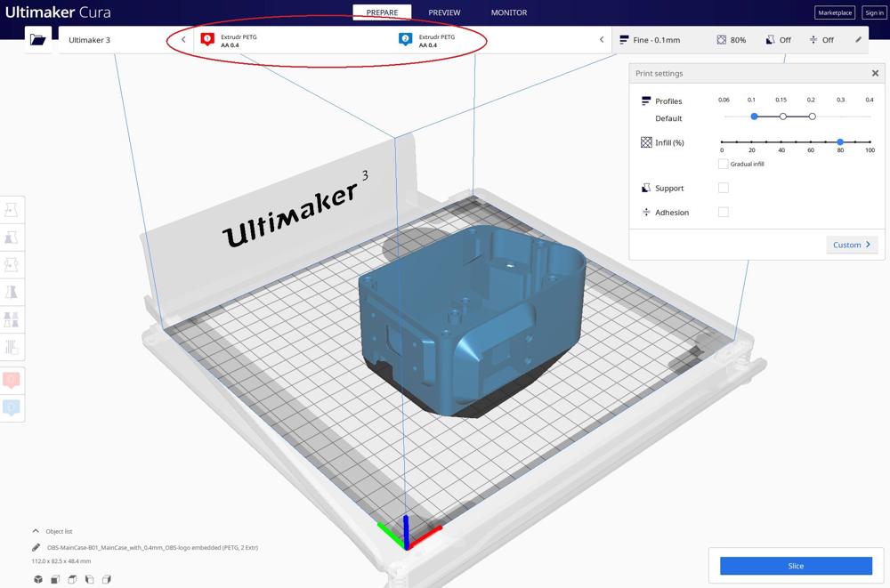Viewport: 890px width, 588px height.
Task: Switch to the PREVIEW stage tab
Action: [x=444, y=12]
